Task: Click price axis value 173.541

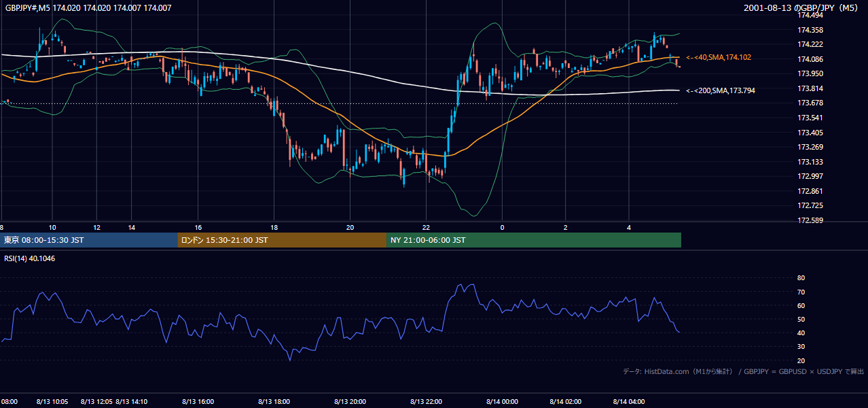Action: pyautogui.click(x=810, y=118)
